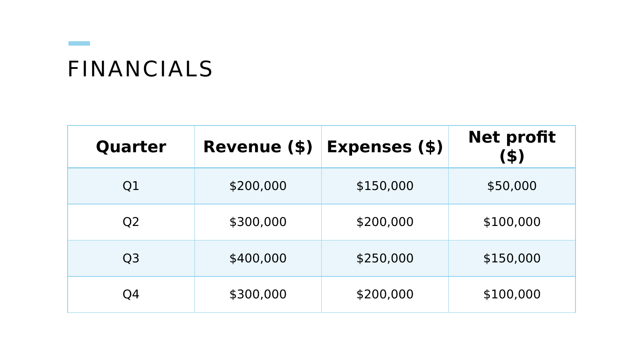
Task: Select the FINANCIALS slide title
Action: pyautogui.click(x=140, y=70)
